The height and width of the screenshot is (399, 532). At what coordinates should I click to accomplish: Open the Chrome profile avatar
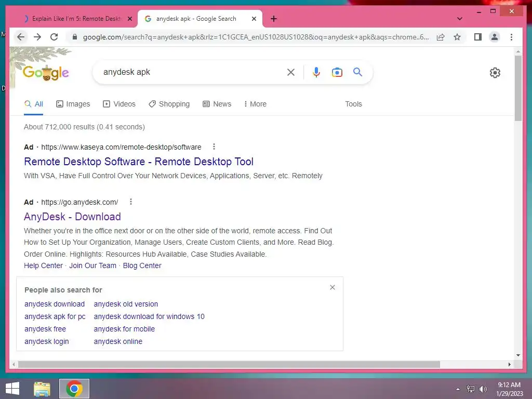495,37
